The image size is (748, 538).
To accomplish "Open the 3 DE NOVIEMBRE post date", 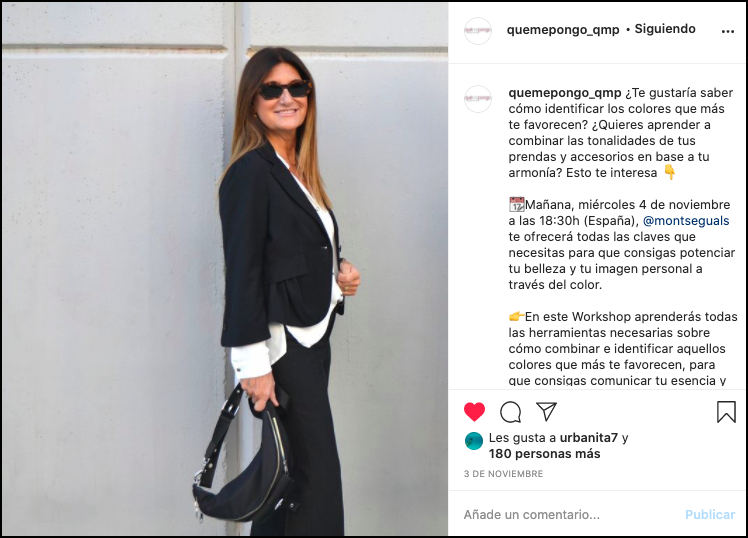I will click(x=503, y=474).
